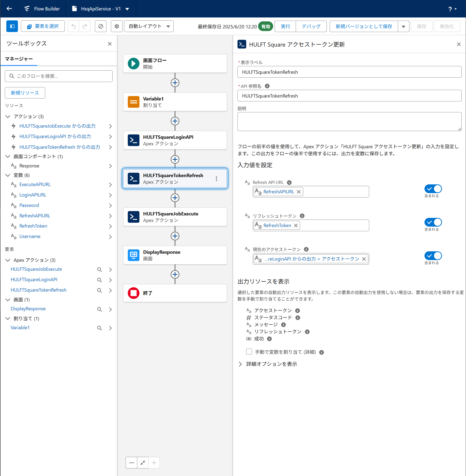Locate DisplayResponse with its magnifier icon
The width and height of the screenshot is (466, 476).
[99, 309]
